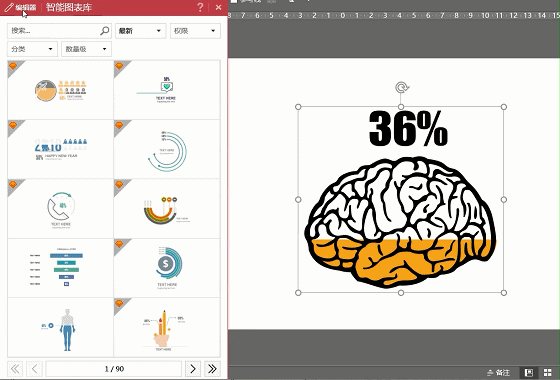Switch to slide sorter grid view icon
Viewport: 560px width, 380px height.
click(548, 372)
